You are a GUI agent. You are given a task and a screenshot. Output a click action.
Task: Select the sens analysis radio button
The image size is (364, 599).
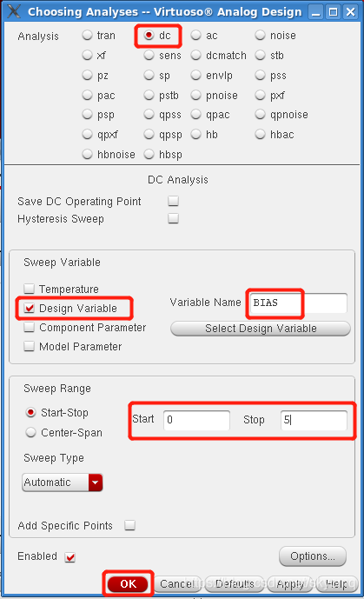pos(149,55)
